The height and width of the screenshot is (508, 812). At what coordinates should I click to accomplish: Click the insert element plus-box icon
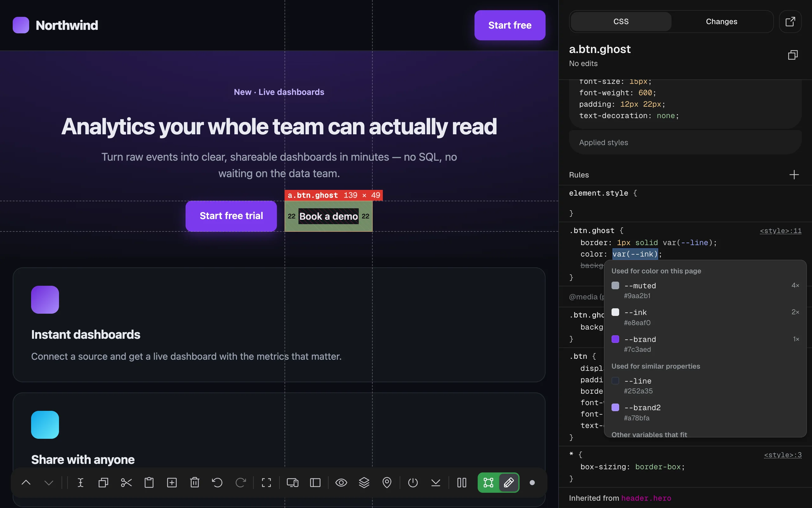click(x=172, y=483)
